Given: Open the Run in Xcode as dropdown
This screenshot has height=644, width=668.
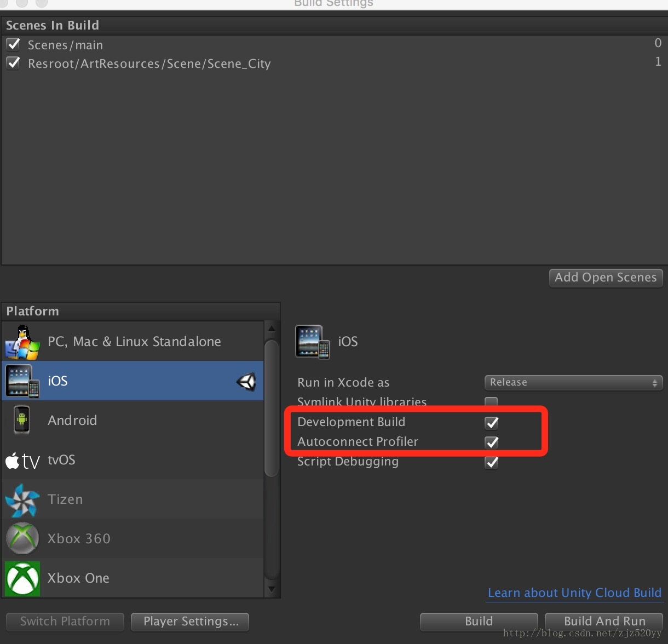Looking at the screenshot, I should pyautogui.click(x=573, y=382).
